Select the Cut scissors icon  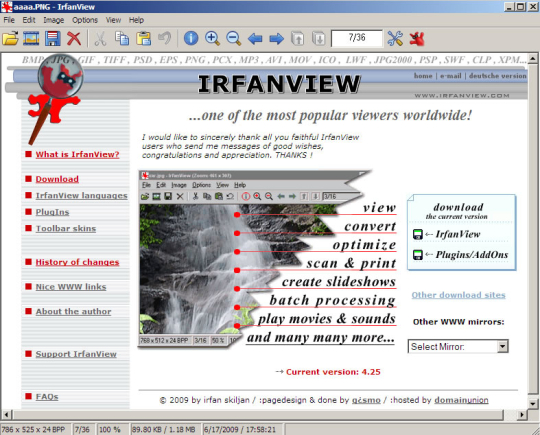coord(100,38)
